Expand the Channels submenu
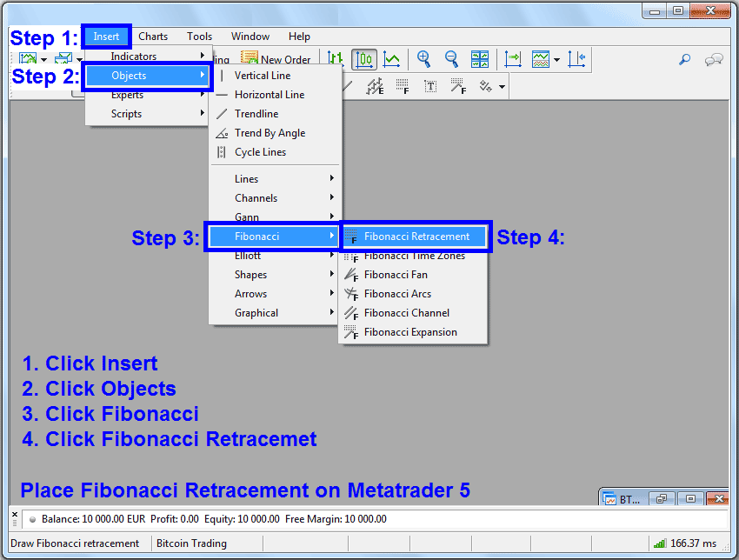 point(276,198)
